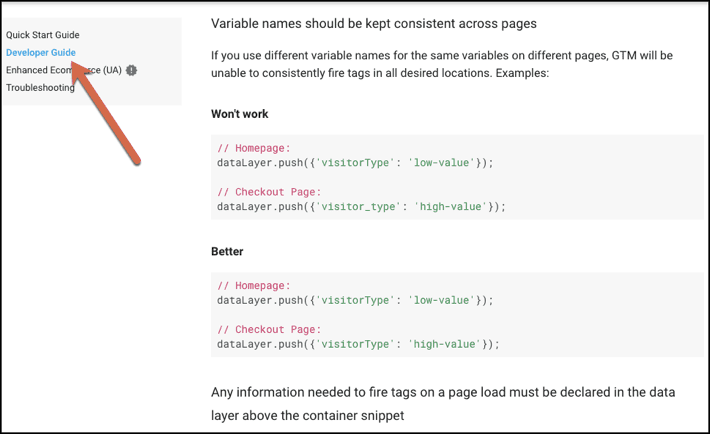Screen dimensions: 710x434
Task: Open the Quick Start Guide page
Action: (42, 35)
